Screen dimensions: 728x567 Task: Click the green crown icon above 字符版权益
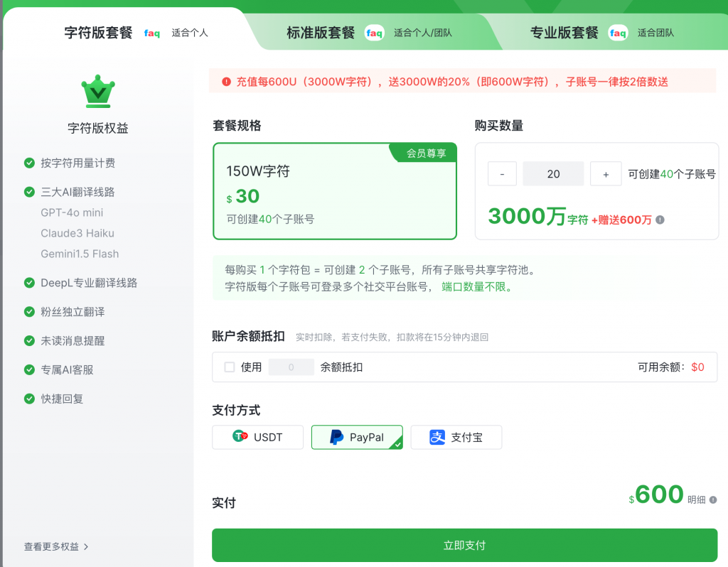[97, 90]
